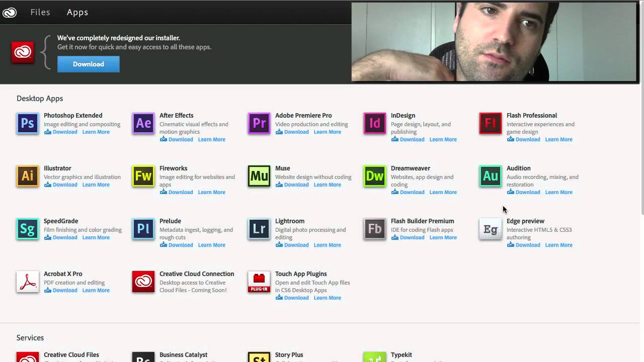This screenshot has height=362, width=644.
Task: Click the Fireworks Fw icon
Action: point(143,176)
